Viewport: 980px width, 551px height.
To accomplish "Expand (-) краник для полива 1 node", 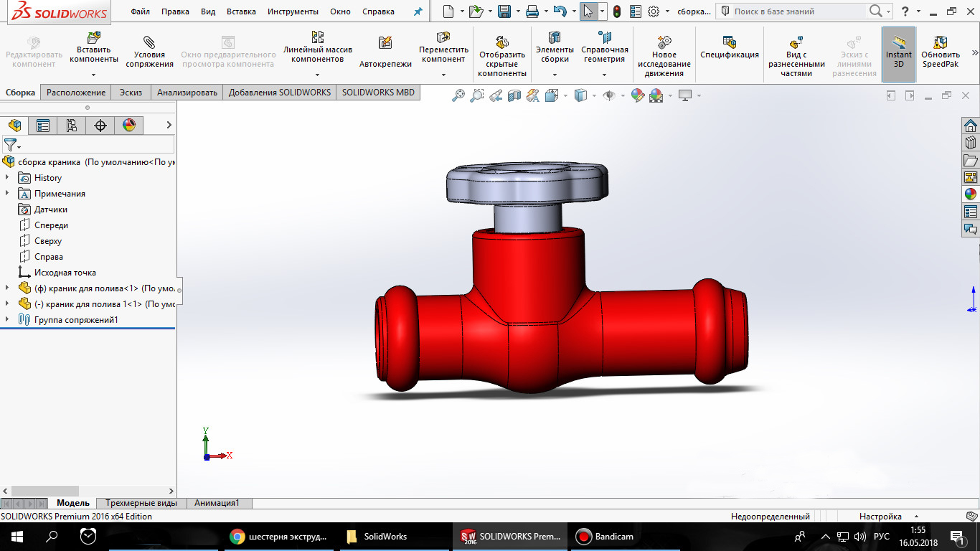I will pos(7,303).
